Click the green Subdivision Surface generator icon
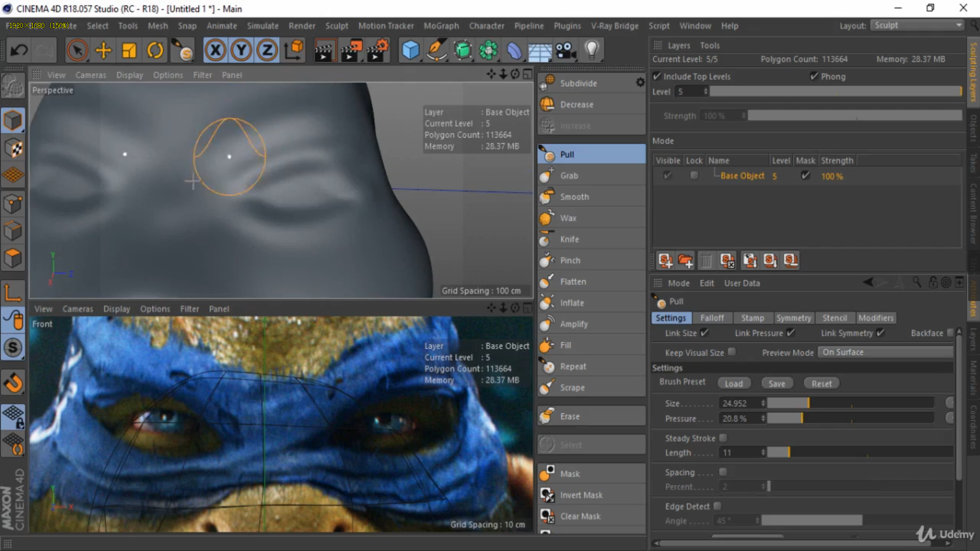Screen dimensions: 980x551 [x=462, y=50]
